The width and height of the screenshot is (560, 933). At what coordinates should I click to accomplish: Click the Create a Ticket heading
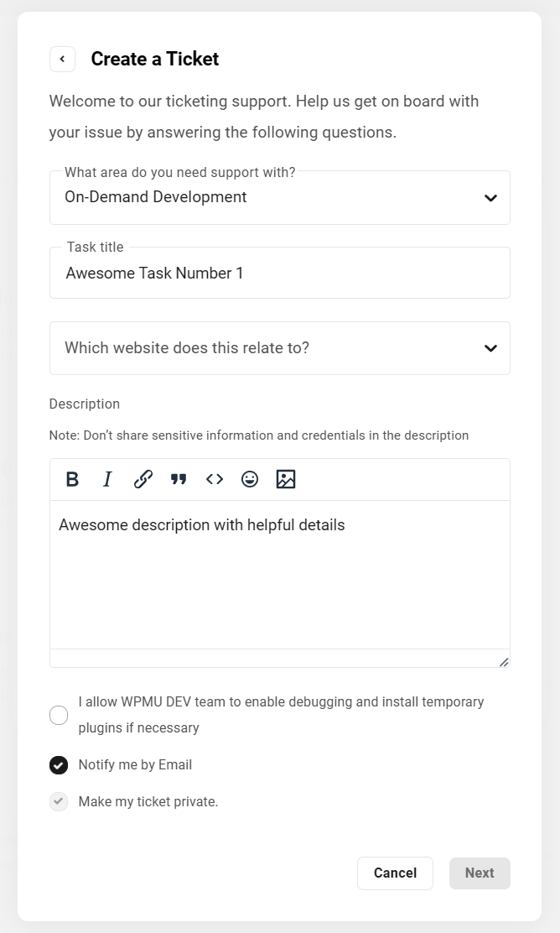[x=155, y=59]
